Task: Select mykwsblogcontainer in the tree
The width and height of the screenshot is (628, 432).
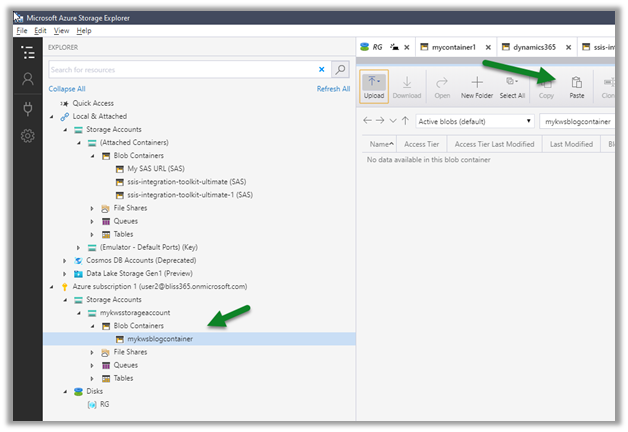Action: coord(160,338)
